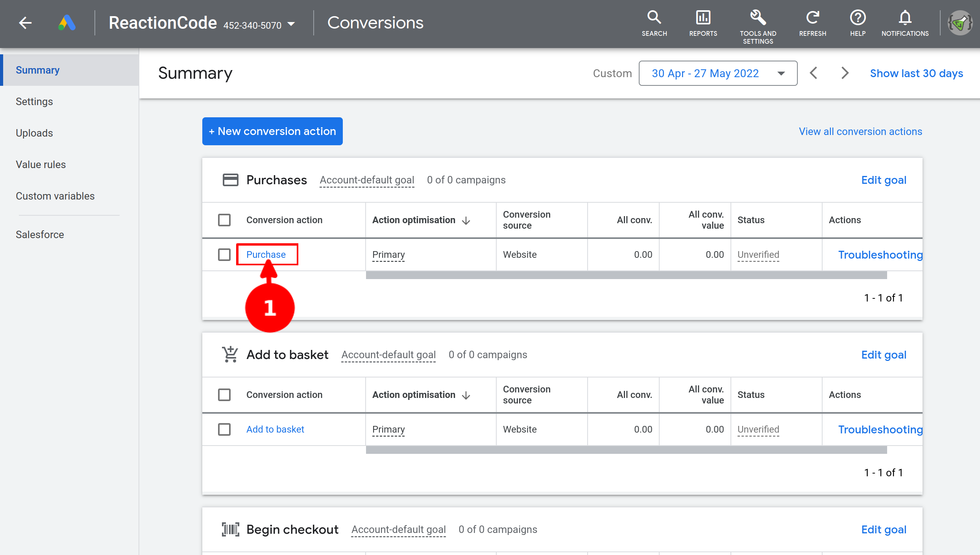The width and height of the screenshot is (980, 555).
Task: Click the back arrow icon
Action: click(x=25, y=23)
